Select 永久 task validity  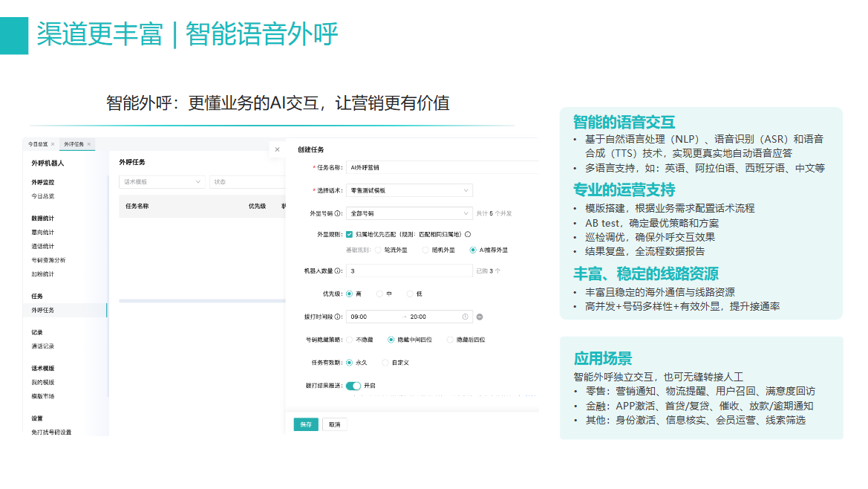pyautogui.click(x=349, y=363)
